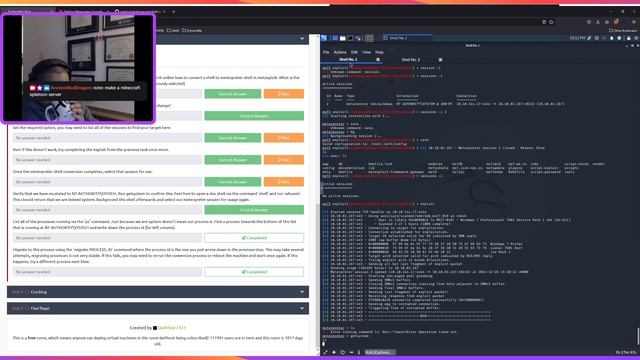Viewport: 640px width, 360px height.
Task: Click the lock screen icon in Kali panel
Action: click(628, 38)
